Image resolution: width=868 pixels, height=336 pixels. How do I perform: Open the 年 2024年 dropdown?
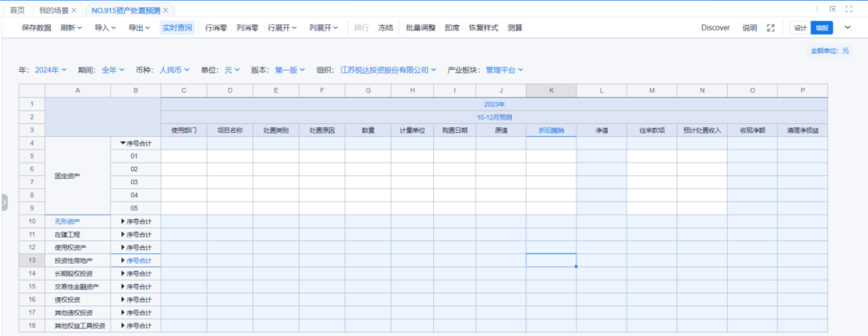(50, 70)
